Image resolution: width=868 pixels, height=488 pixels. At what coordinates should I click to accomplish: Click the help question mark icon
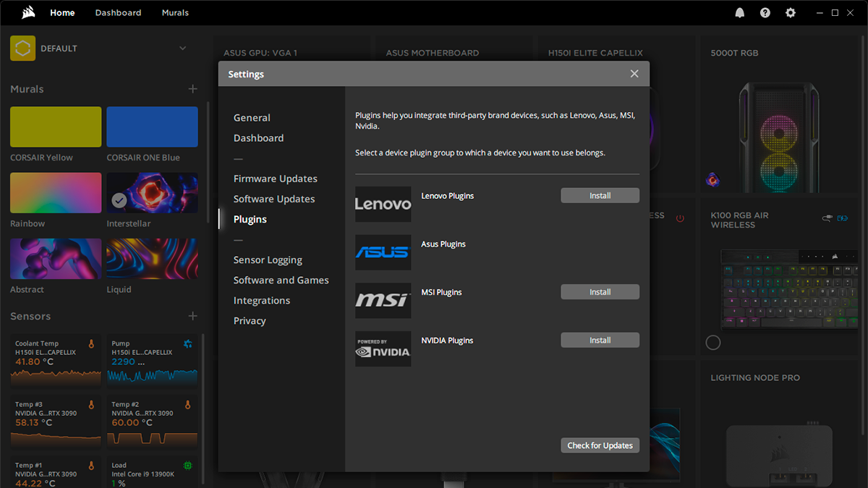765,13
